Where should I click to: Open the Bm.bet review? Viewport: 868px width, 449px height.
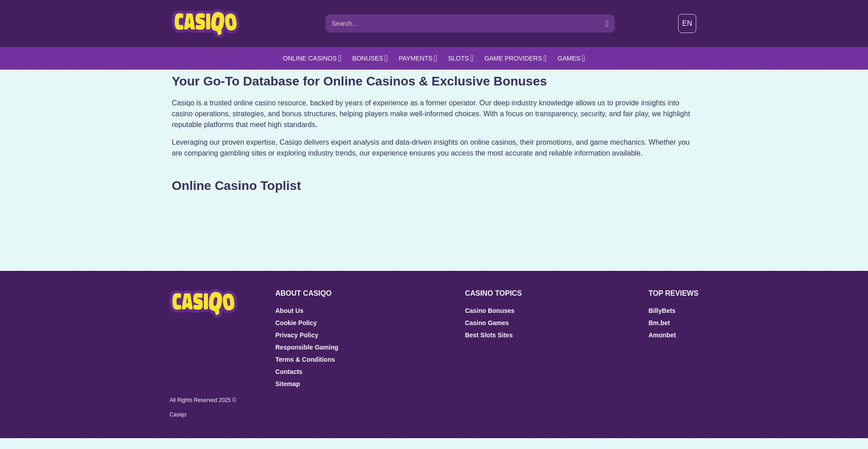click(x=659, y=323)
